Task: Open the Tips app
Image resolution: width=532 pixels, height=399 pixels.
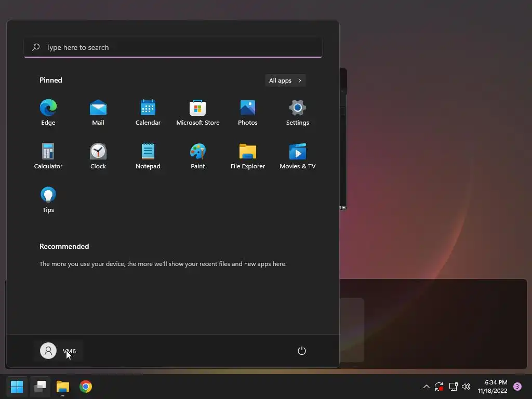Action: pyautogui.click(x=48, y=200)
